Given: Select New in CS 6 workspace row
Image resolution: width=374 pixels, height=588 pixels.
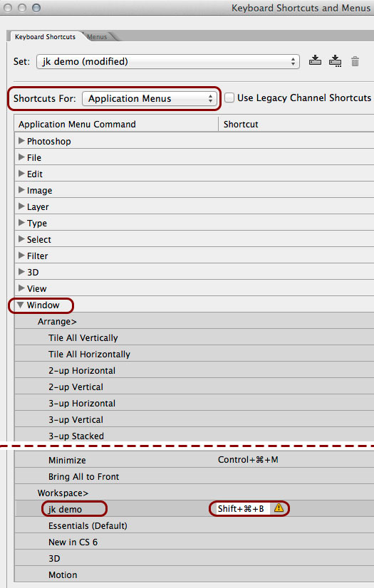Looking at the screenshot, I should [x=194, y=542].
